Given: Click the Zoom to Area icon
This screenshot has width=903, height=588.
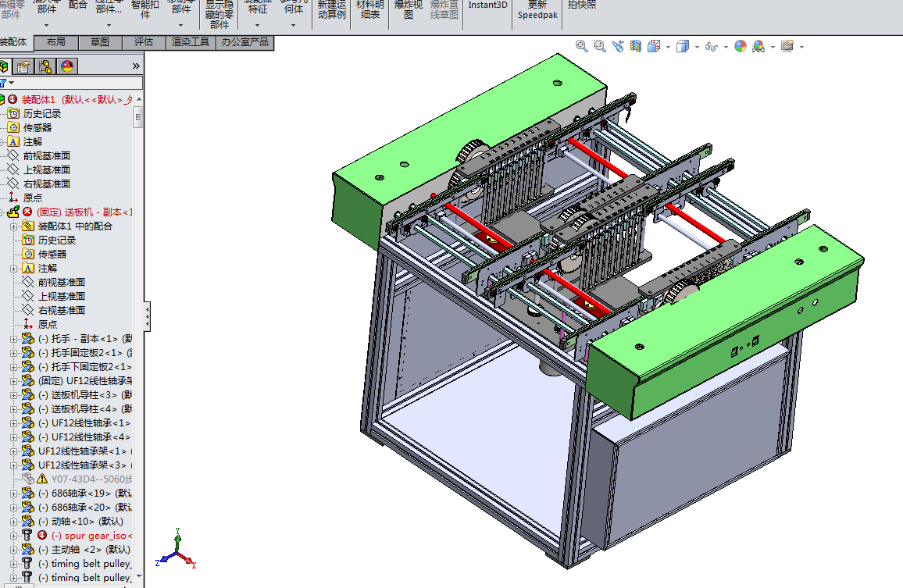Looking at the screenshot, I should click(599, 46).
